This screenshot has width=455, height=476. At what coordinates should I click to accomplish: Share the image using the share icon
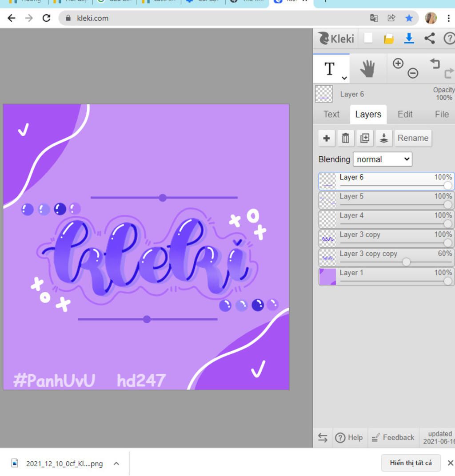(430, 38)
